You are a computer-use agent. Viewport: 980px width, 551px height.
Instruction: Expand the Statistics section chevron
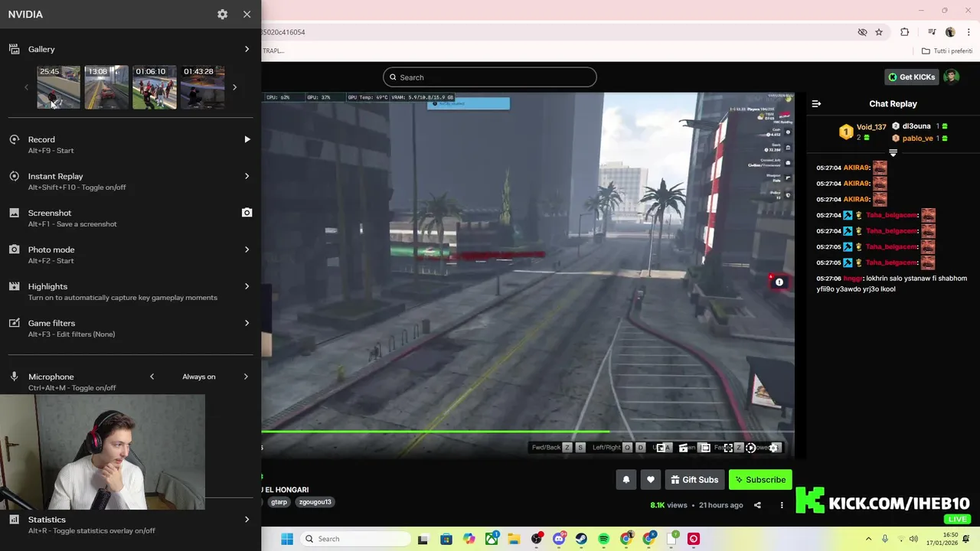[x=247, y=520]
